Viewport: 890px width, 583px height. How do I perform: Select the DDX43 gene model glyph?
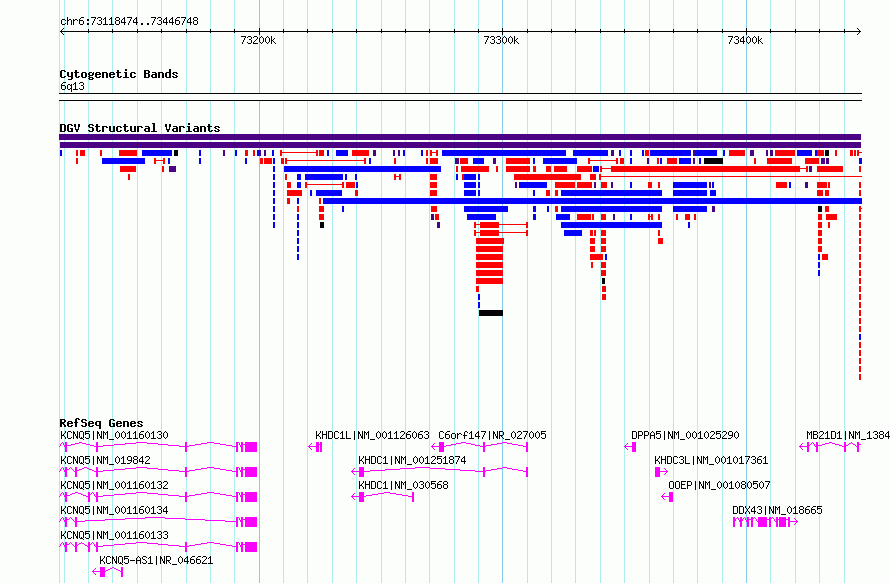point(765,522)
